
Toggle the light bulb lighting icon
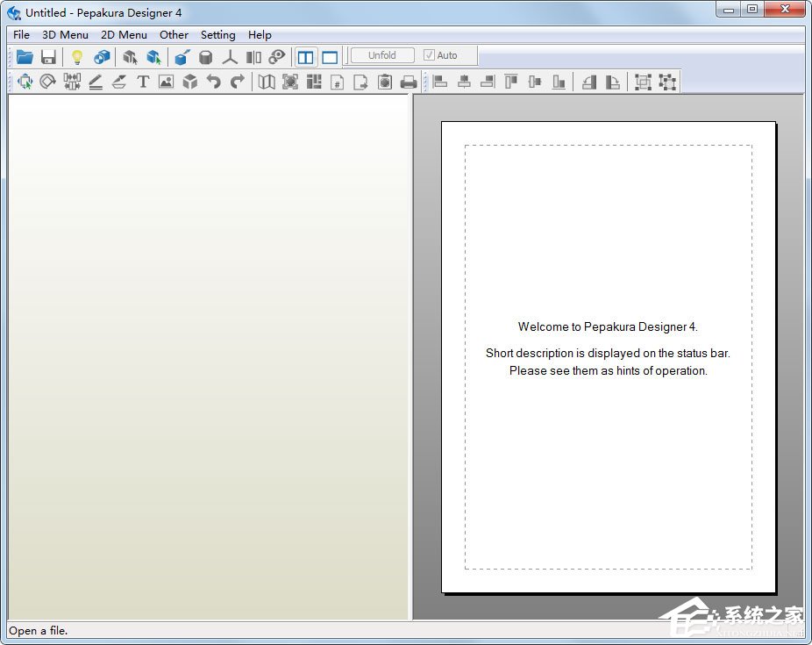coord(77,57)
